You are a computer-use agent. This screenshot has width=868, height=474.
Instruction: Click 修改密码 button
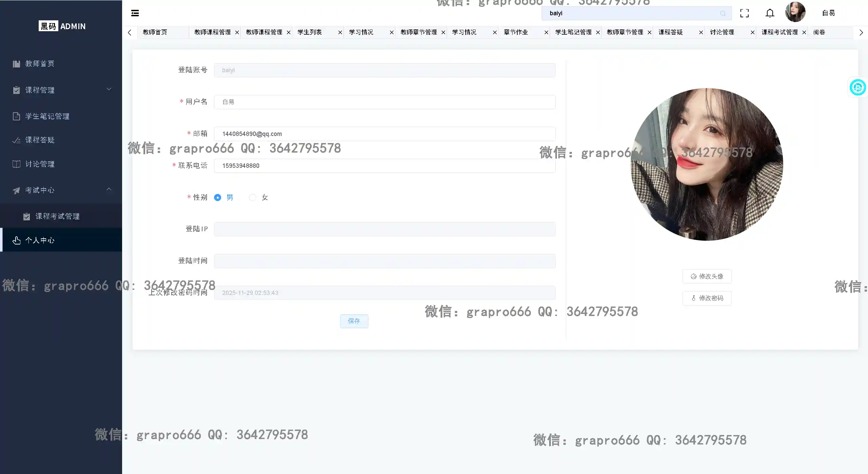[707, 298]
